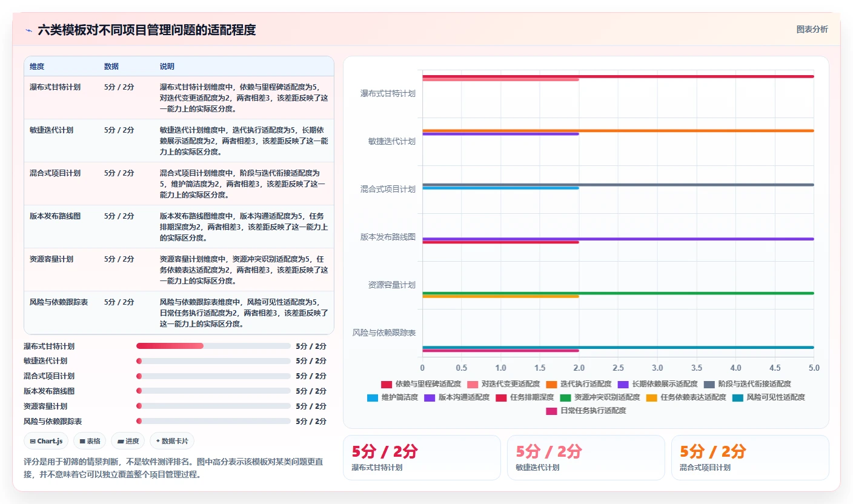Viewport: 853px width, 504px height.
Task: Click the title icon beside 六类模板对不同项目管理问题的适配程度
Action: pyautogui.click(x=28, y=30)
